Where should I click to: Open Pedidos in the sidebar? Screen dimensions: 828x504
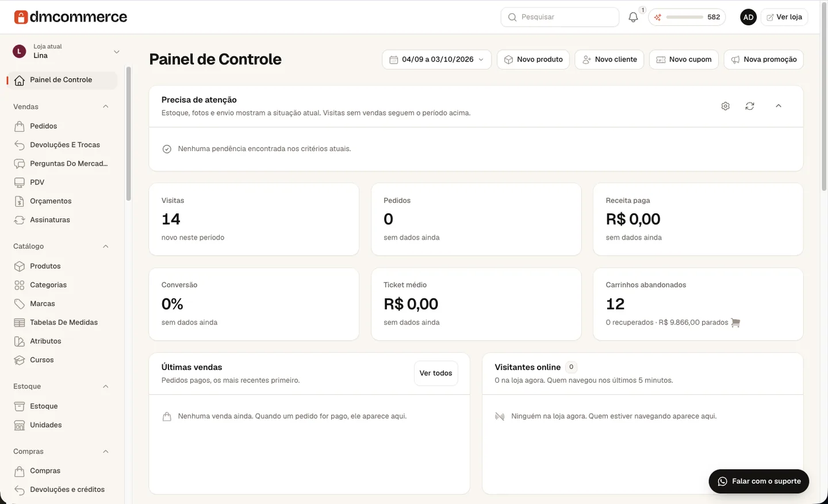(x=62, y=126)
